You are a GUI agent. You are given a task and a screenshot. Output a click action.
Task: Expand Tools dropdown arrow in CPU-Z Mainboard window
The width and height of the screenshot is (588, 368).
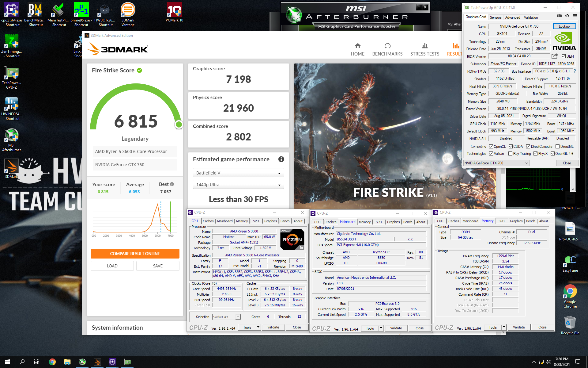click(381, 328)
